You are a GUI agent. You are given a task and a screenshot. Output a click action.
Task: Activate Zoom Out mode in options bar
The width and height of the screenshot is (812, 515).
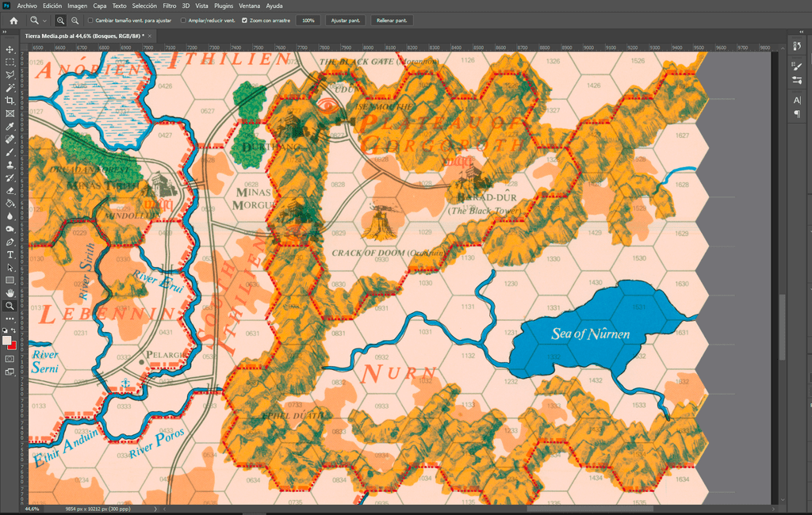[75, 21]
